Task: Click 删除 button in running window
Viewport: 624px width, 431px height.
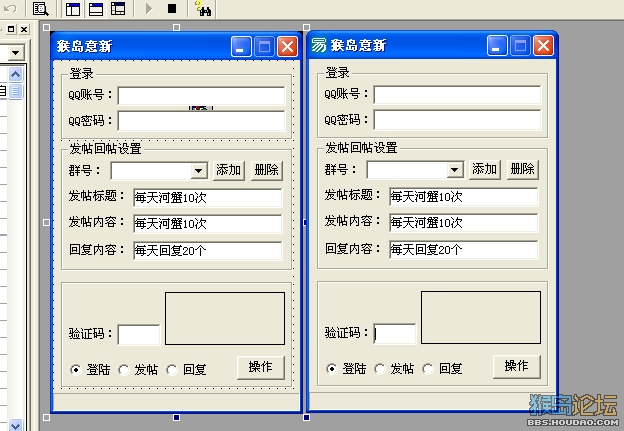Action: coord(523,170)
